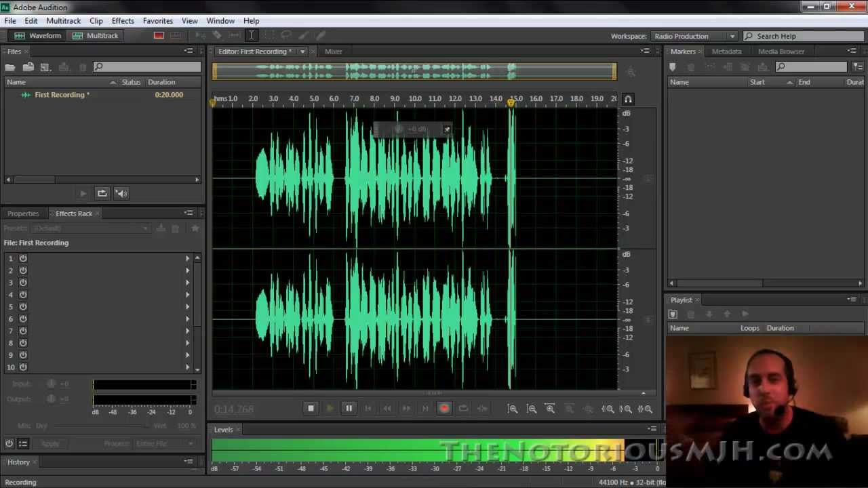868x488 pixels.
Task: Click the Add Cue Marker icon in Markers
Action: (x=673, y=67)
